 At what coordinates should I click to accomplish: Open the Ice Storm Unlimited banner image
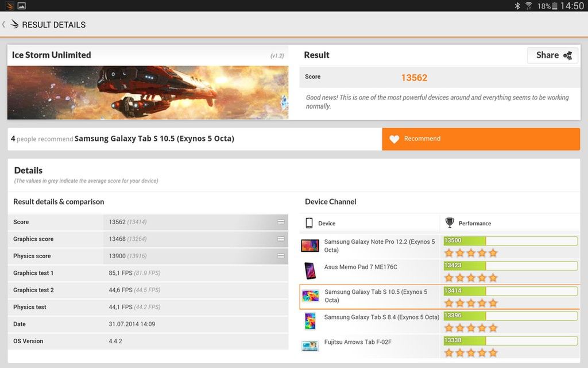coord(148,93)
